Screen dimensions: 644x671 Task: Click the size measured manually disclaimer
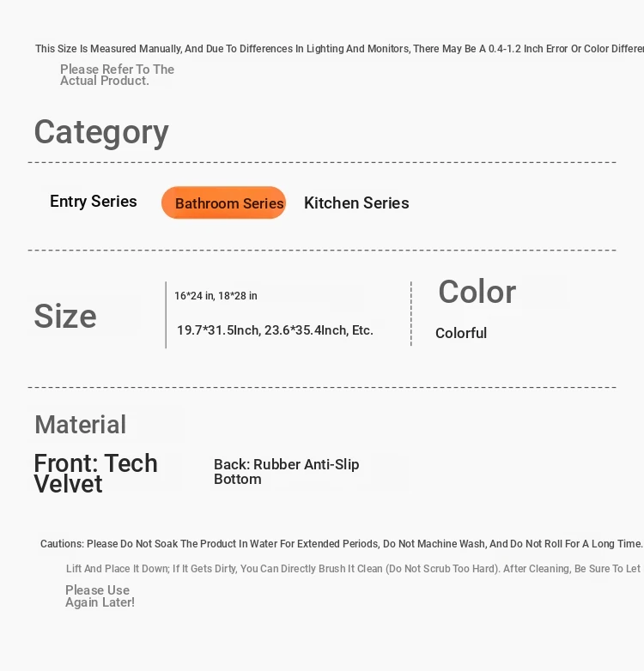(x=339, y=49)
